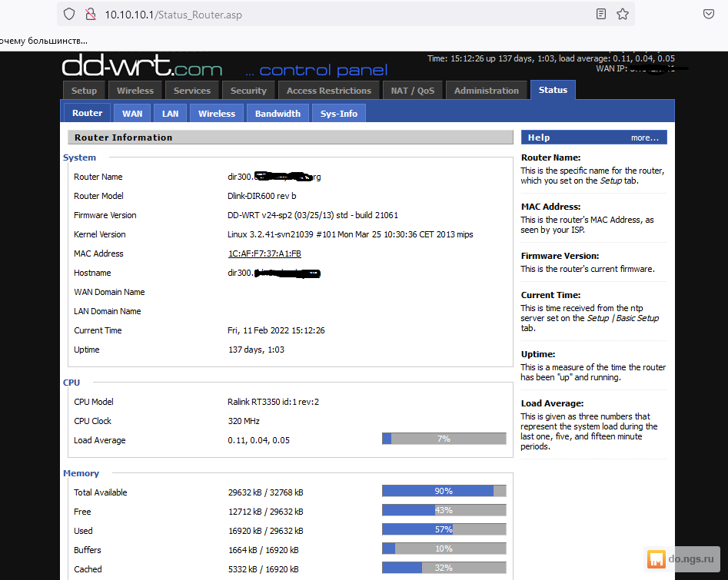Click the Buffers value '1664 kB / 16920 kB'
This screenshot has height=580, width=728.
click(x=263, y=550)
